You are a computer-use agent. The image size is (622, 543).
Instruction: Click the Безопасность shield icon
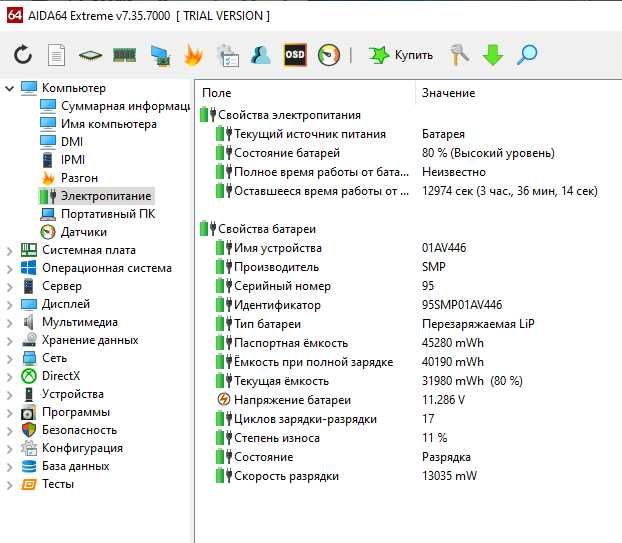(29, 430)
